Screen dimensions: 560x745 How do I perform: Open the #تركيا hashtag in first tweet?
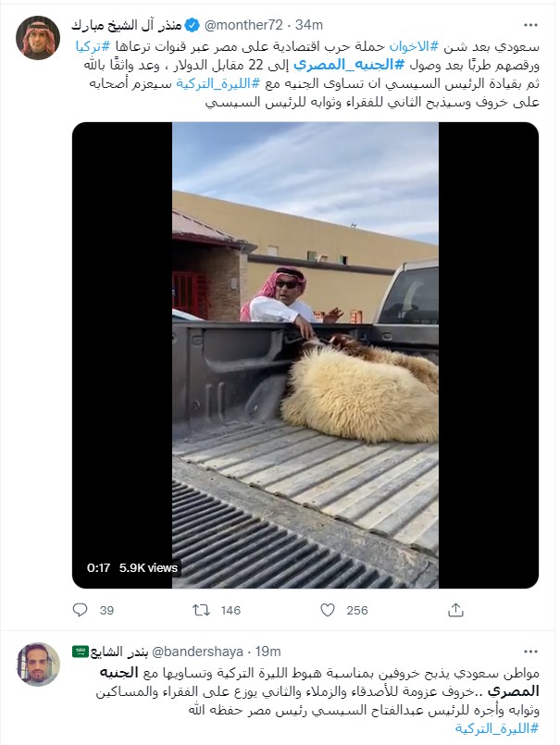pyautogui.click(x=93, y=46)
